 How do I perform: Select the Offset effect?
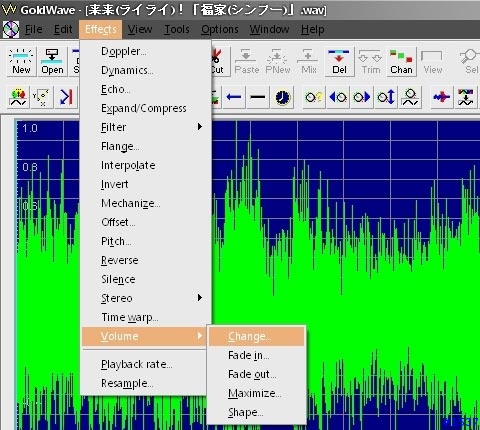coord(146,222)
